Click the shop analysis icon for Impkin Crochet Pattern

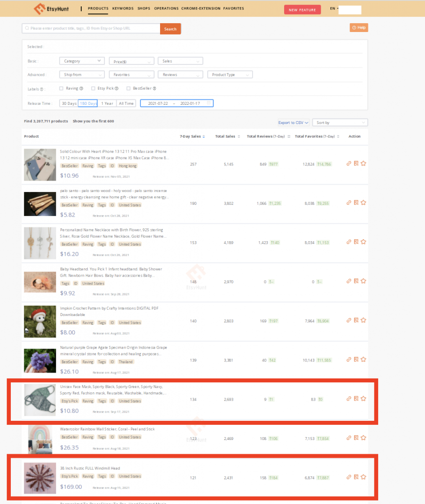tap(356, 320)
